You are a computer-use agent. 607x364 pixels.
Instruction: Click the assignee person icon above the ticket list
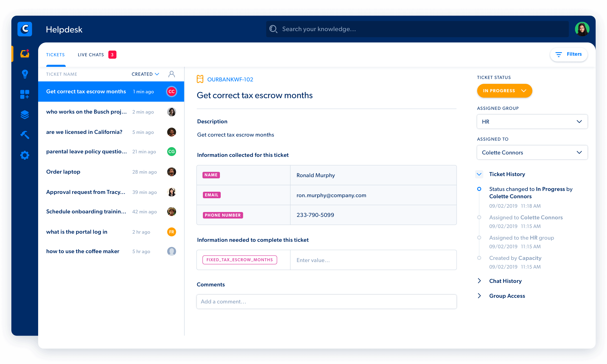(x=171, y=74)
